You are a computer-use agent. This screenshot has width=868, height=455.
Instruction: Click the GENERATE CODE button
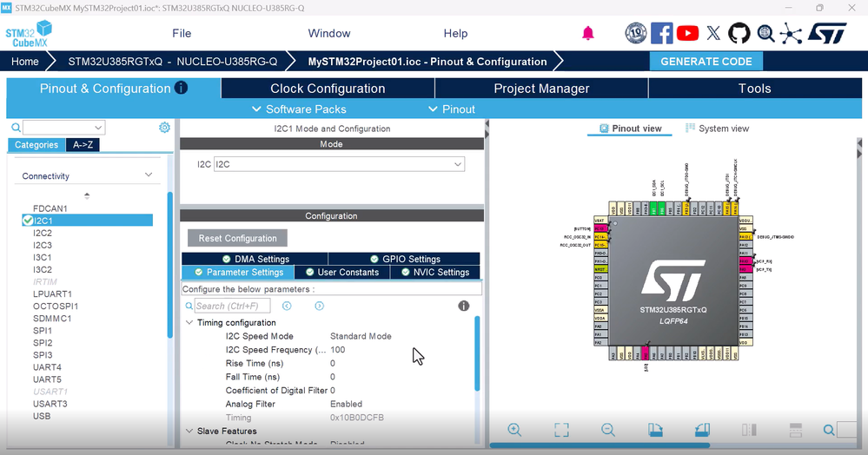706,62
